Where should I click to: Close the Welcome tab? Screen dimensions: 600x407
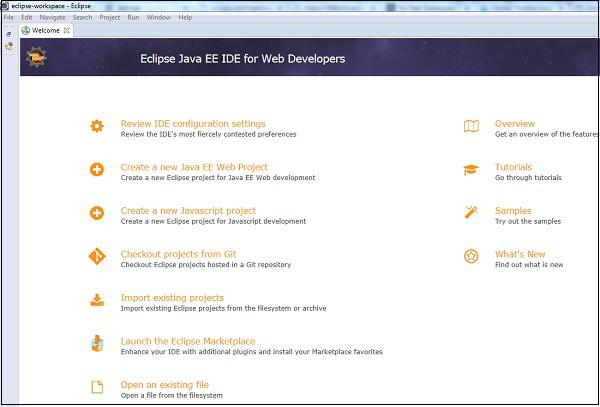tap(66, 31)
